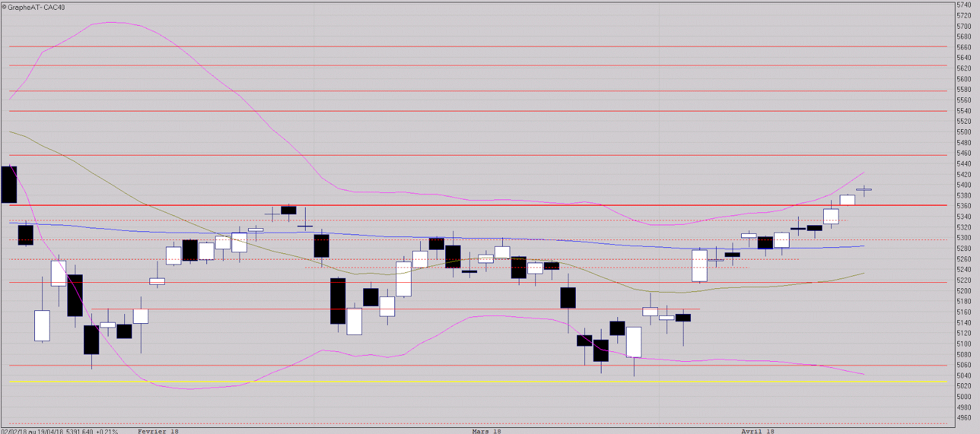Select the 5160 price axis label
The image size is (980, 434).
coord(963,312)
